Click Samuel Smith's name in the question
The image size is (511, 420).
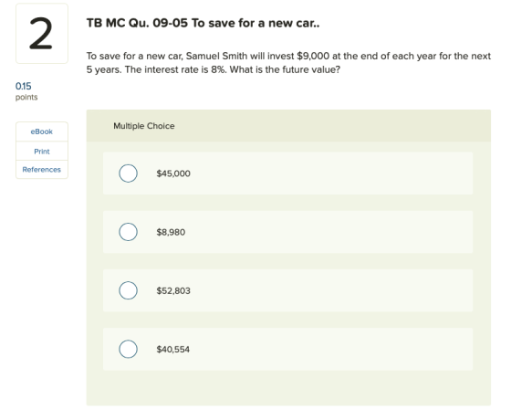(x=216, y=56)
